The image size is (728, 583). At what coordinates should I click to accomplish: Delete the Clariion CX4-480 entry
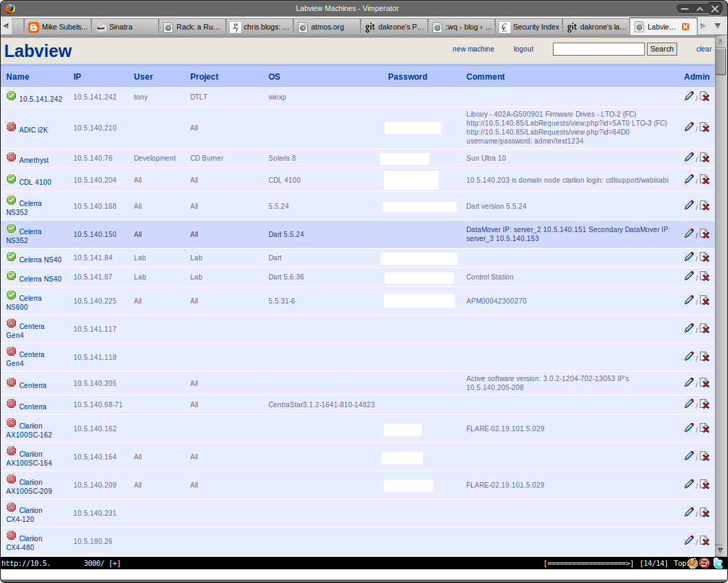click(705, 540)
